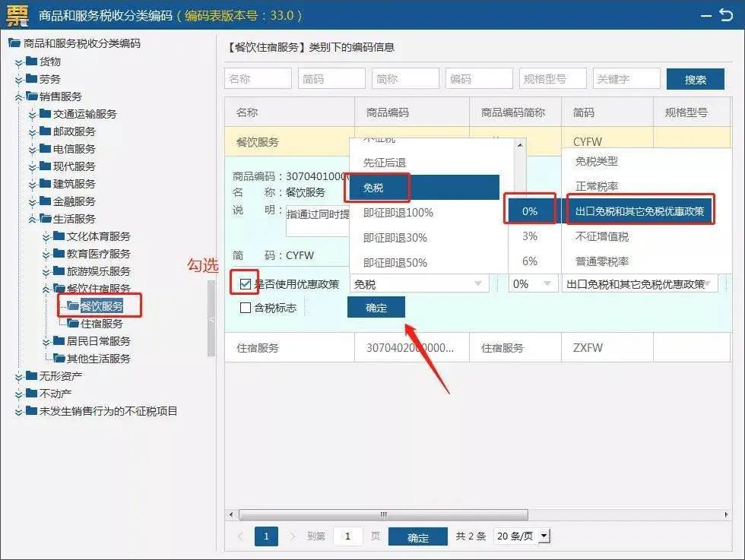Select 即征即退50% option
This screenshot has height=560, width=745.
point(395,263)
